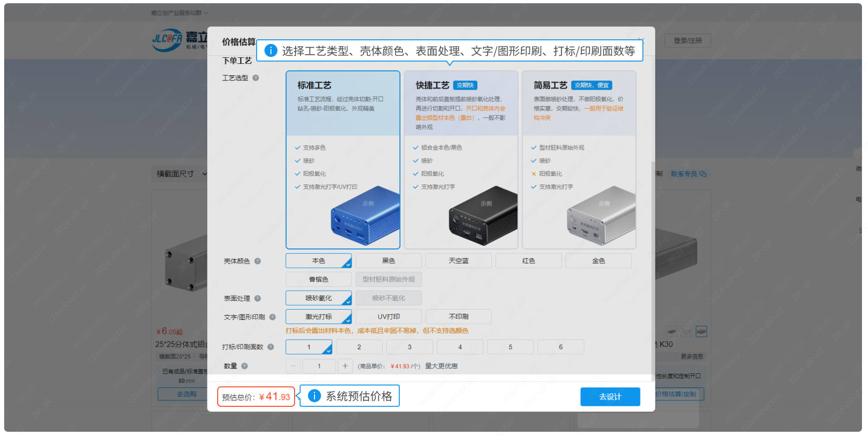This screenshot has height=435, width=868.
Task: Click the 去选购 button in background page
Action: (x=187, y=394)
